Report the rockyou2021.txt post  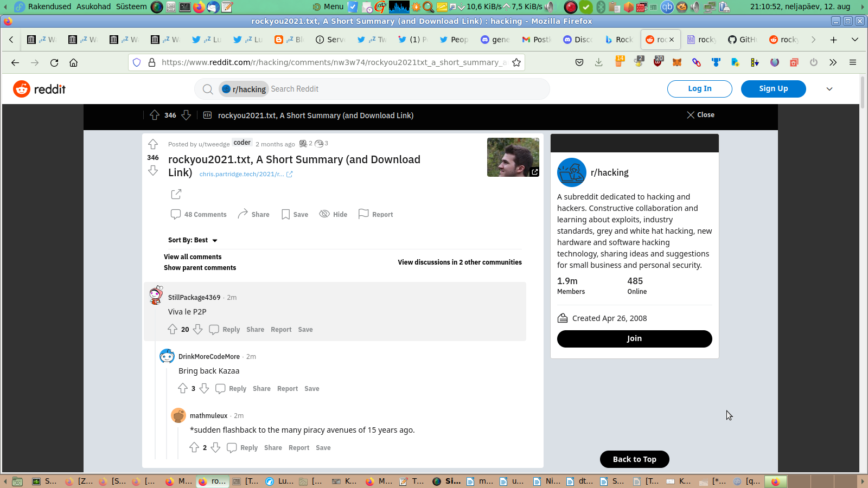click(x=375, y=214)
